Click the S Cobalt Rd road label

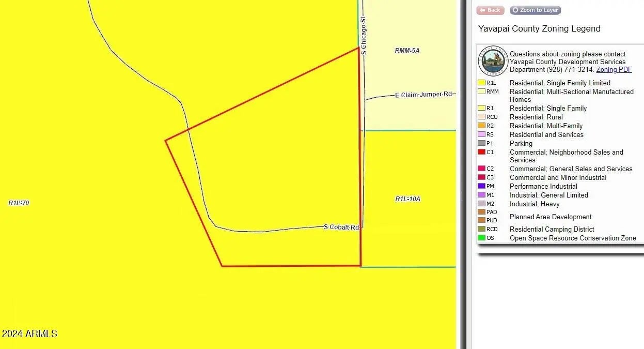(x=341, y=227)
